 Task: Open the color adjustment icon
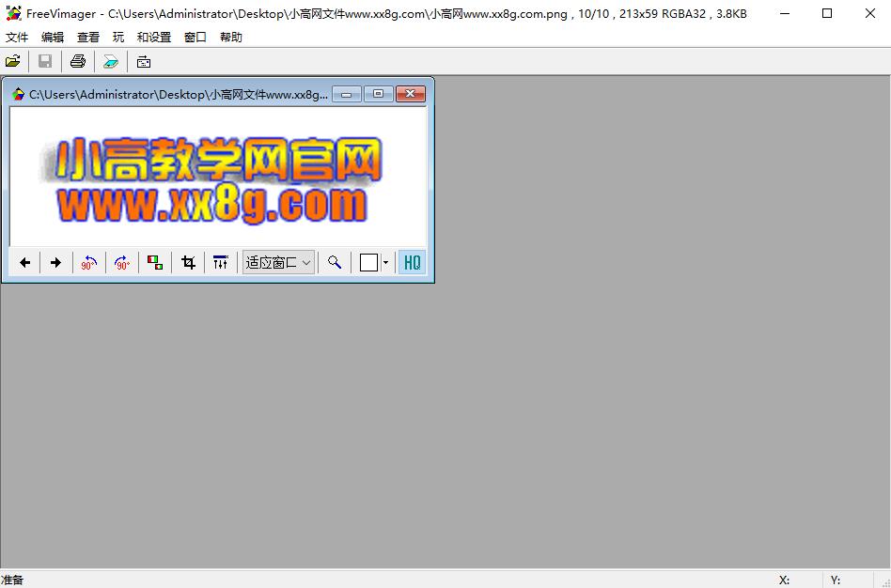tap(154, 262)
